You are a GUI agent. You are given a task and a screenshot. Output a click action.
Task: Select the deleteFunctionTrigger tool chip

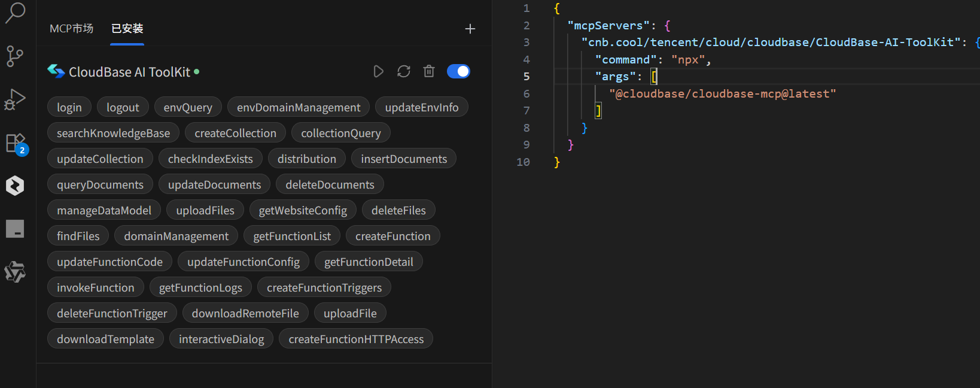coord(112,313)
